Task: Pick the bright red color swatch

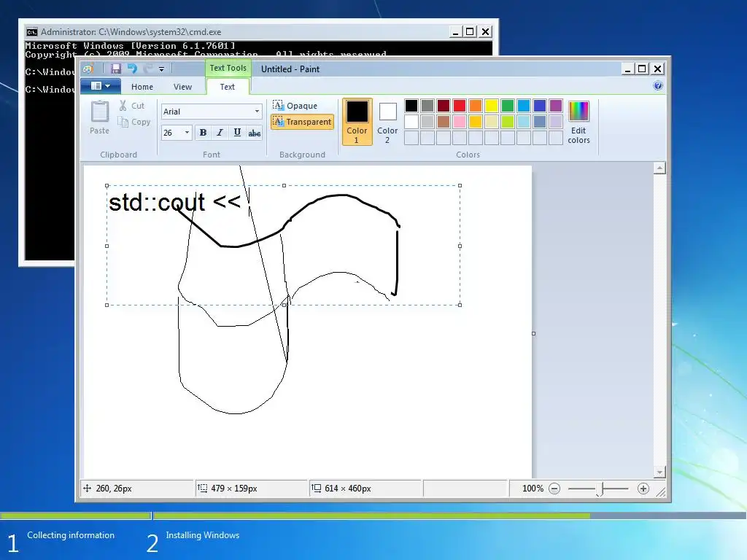Action: [460, 106]
